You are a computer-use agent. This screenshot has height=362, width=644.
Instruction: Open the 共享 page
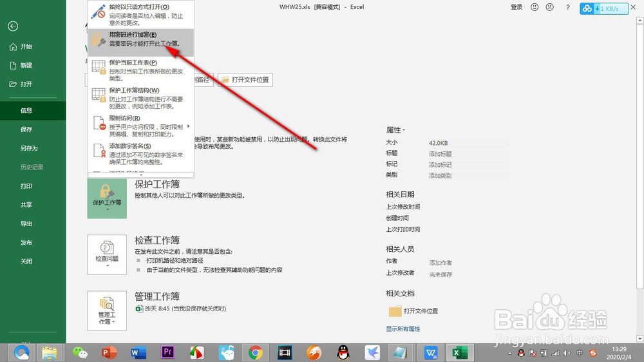tap(26, 205)
